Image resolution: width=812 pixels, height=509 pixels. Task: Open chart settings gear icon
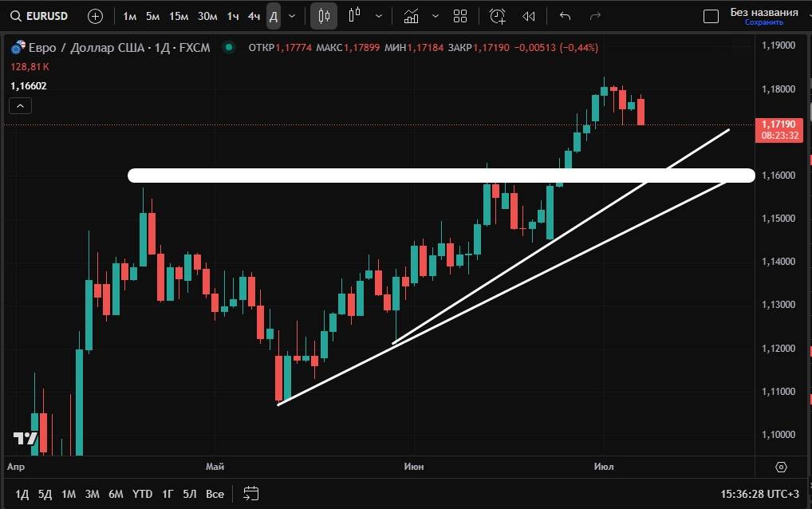tap(781, 467)
